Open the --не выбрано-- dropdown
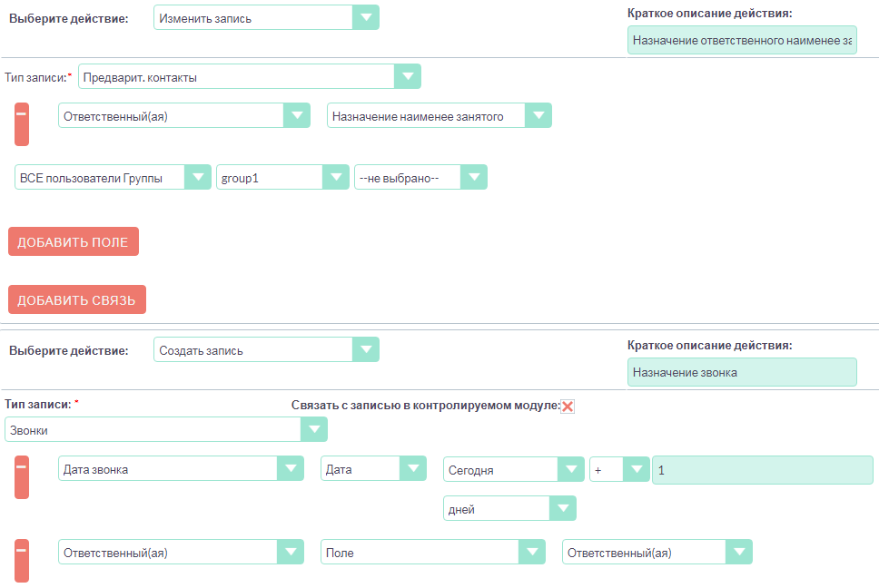 click(x=420, y=178)
